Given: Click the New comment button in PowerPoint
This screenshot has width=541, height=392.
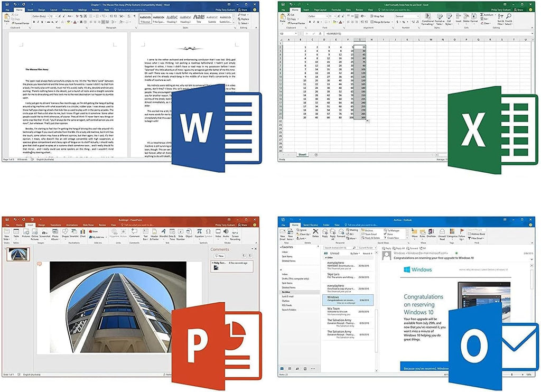Looking at the screenshot, I should click(x=219, y=256).
